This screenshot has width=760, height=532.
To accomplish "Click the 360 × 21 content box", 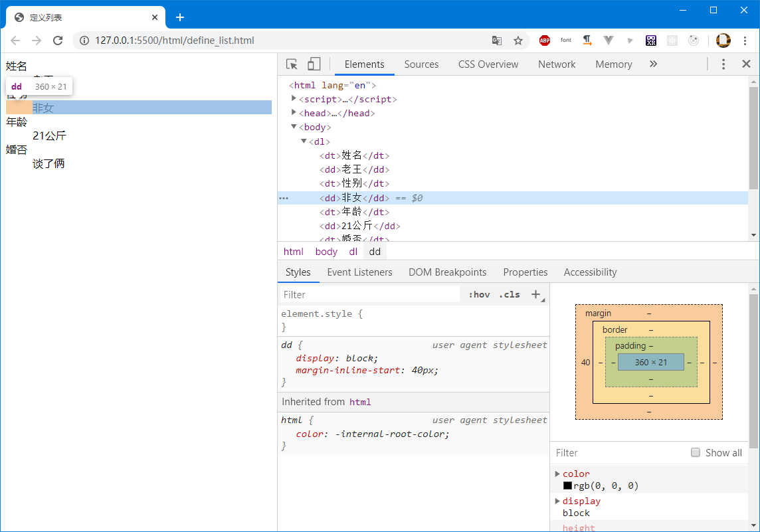I will coord(651,363).
